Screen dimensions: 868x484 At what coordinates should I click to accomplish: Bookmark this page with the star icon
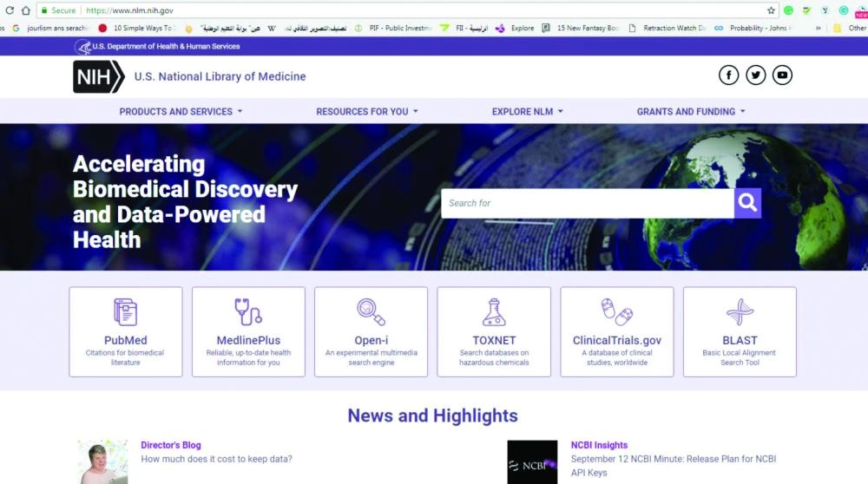tap(771, 10)
